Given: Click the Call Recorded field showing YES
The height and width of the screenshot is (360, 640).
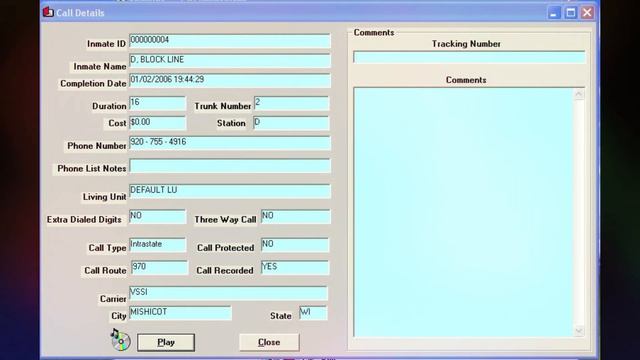Looking at the screenshot, I should coord(295,268).
